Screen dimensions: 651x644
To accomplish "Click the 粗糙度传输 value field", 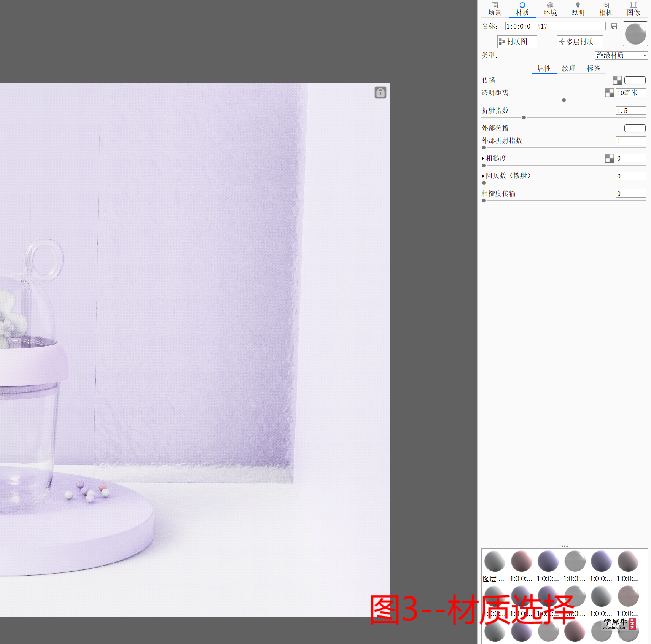I will pos(631,194).
